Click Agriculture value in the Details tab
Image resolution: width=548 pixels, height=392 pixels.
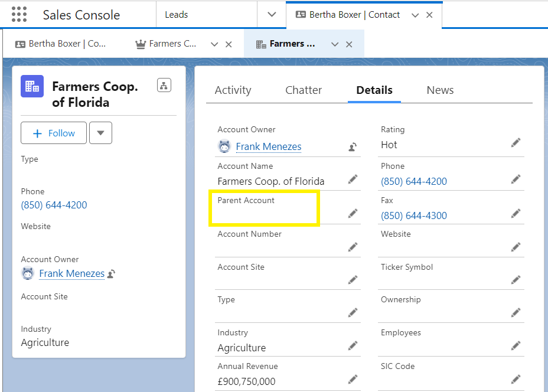coord(242,348)
